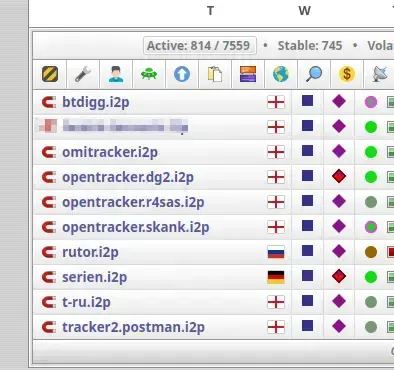The image size is (394, 370).
Task: Click the yellow-black striped hazard icon
Action: pos(50,74)
